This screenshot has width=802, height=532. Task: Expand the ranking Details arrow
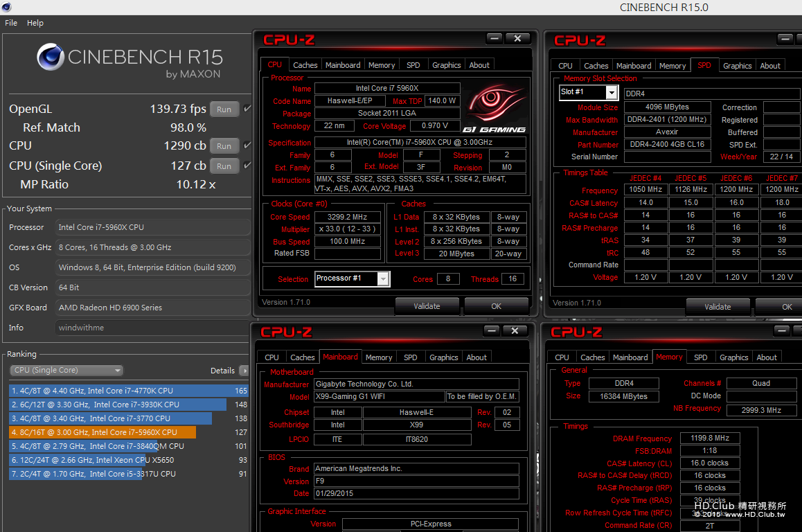pyautogui.click(x=244, y=371)
